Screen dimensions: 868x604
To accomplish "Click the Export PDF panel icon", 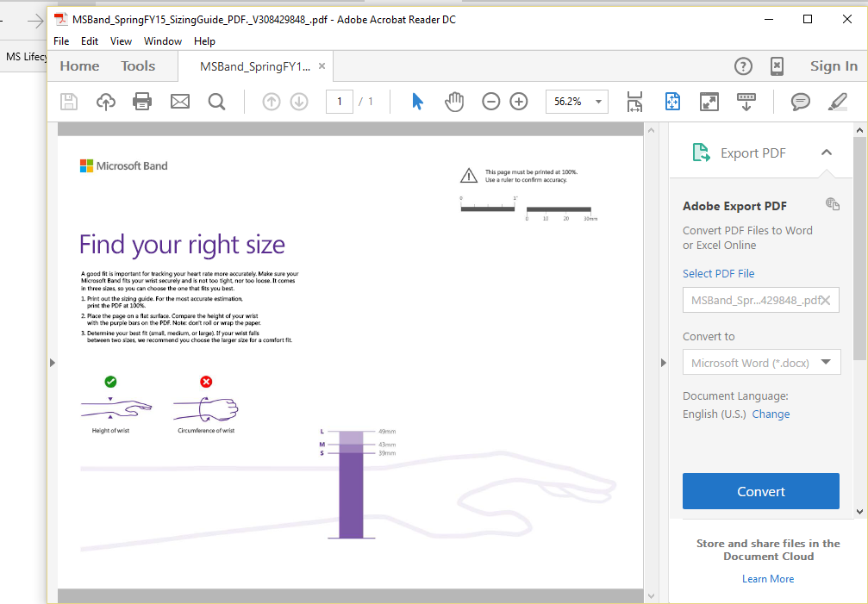I will 702,153.
